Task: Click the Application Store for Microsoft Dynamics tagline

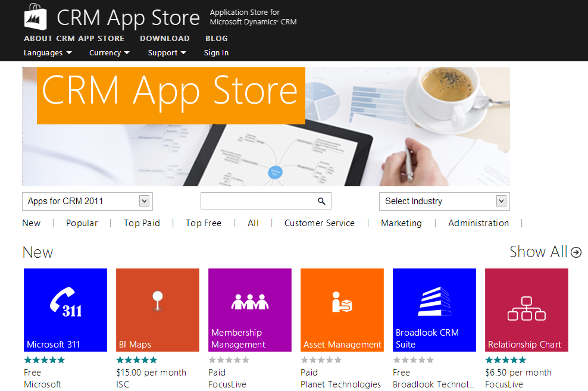Action: (253, 17)
